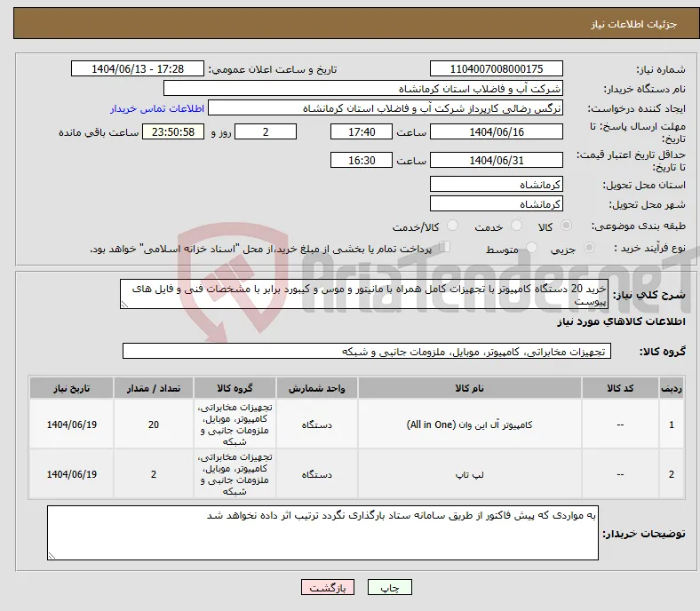Click the need date in the laptop row
Screen dimensions: 700x611
tap(71, 474)
